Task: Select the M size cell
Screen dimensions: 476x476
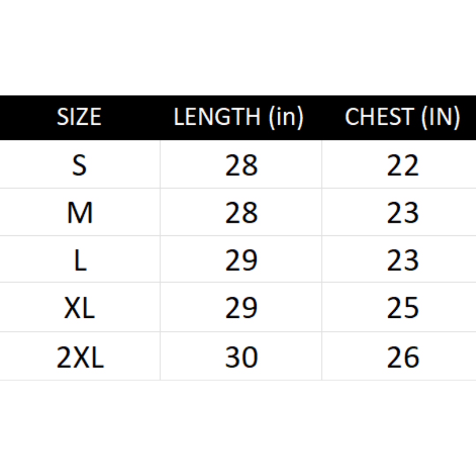Action: click(79, 213)
